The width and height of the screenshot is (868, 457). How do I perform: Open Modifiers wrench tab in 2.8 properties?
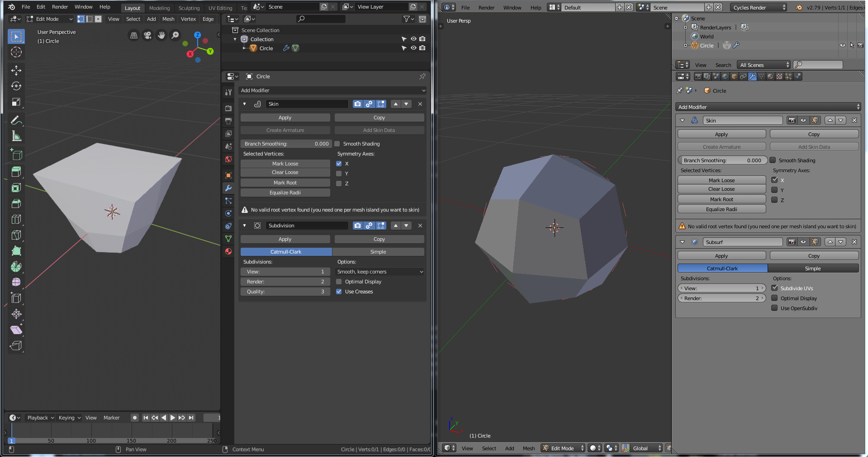[x=228, y=188]
